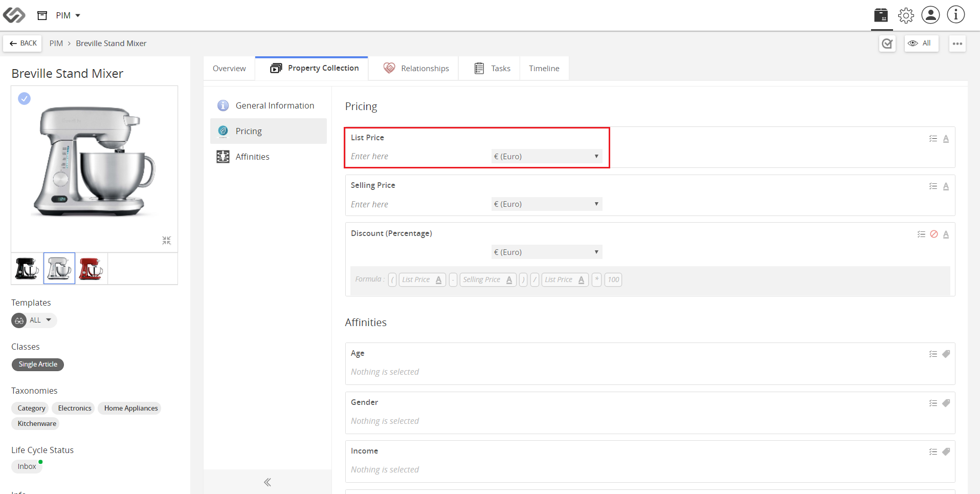The image size is (980, 494).
Task: Click the Inbox life cycle status
Action: pyautogui.click(x=27, y=466)
